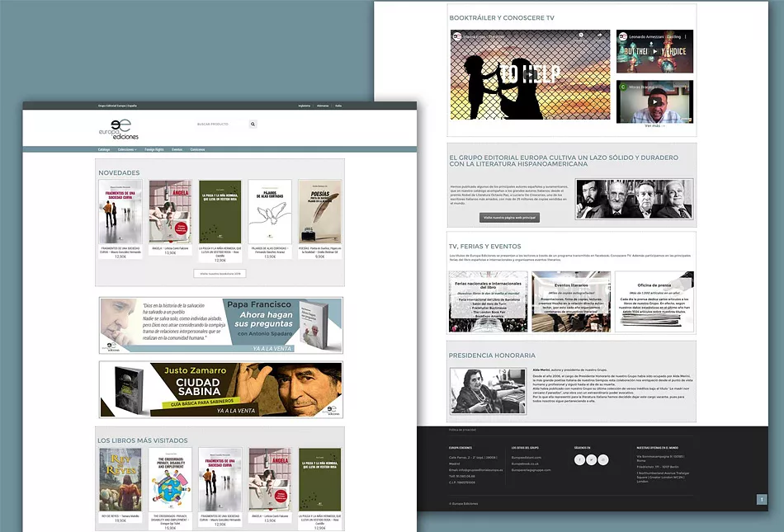The image size is (784, 532).
Task: Click the '© Europa Ediciones' copyright text
Action: (464, 503)
